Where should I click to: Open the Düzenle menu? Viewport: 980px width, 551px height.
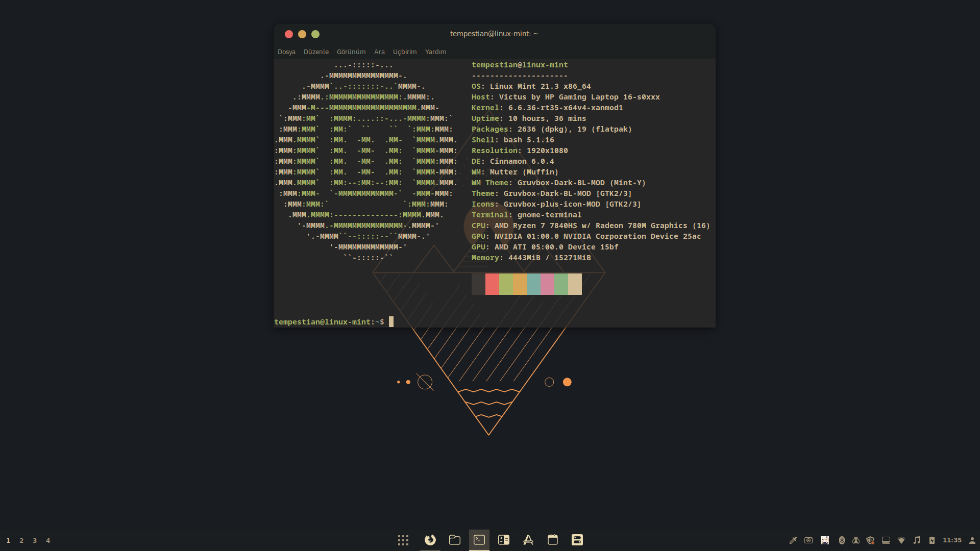click(x=316, y=52)
